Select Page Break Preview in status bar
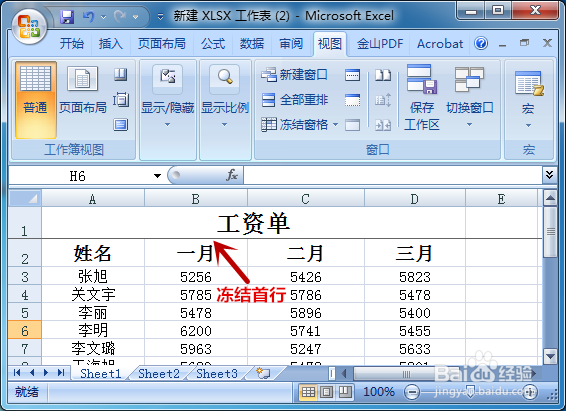The height and width of the screenshot is (411, 566). [345, 392]
